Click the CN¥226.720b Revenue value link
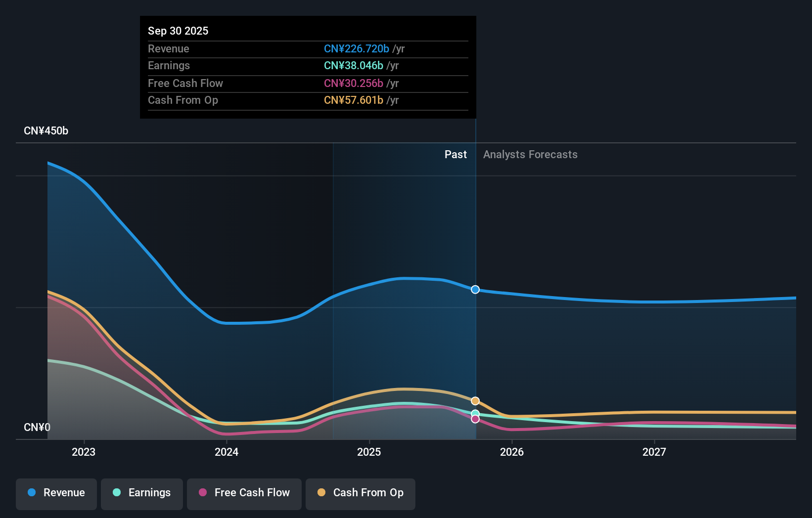 356,48
